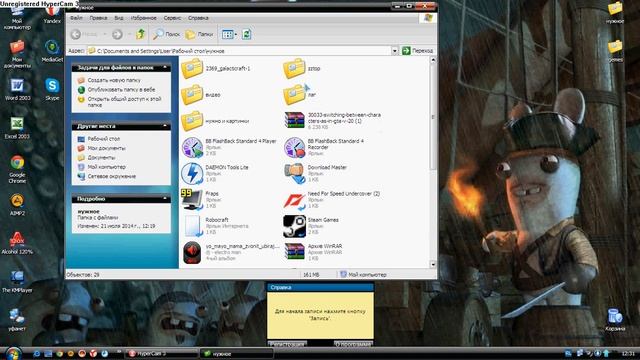Click the Up one level toolbar icon
640x360 pixels.
tap(141, 34)
